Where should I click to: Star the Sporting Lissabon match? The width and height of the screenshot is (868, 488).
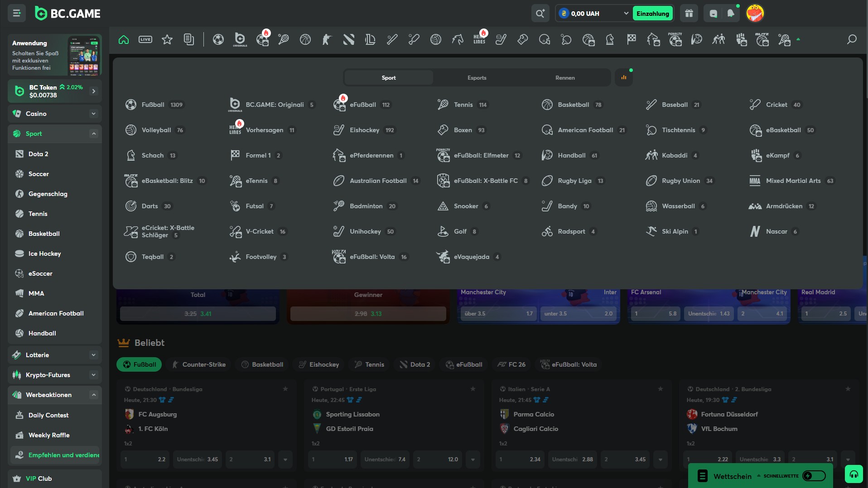[x=473, y=389]
